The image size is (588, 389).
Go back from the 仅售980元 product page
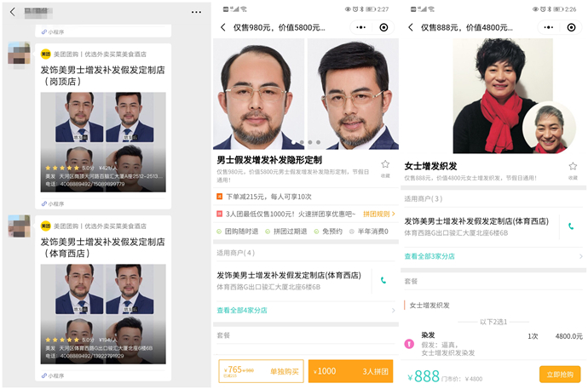[223, 27]
